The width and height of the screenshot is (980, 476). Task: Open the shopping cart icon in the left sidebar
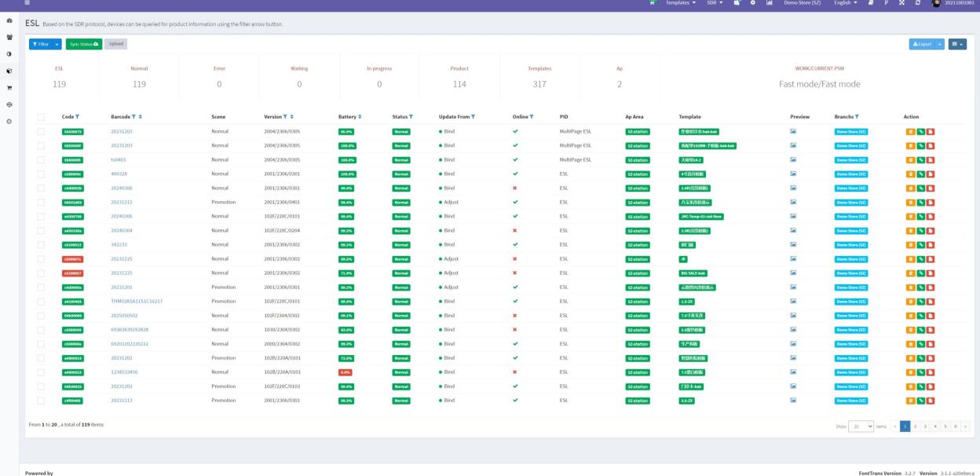8,88
